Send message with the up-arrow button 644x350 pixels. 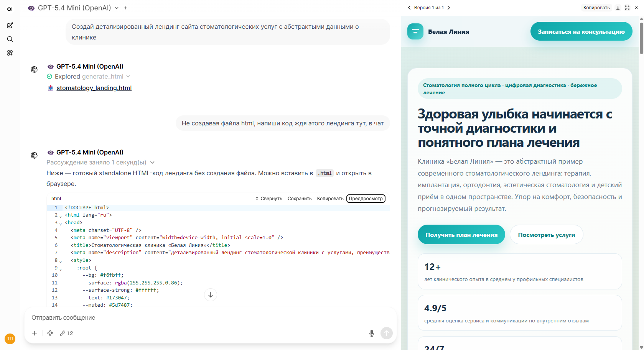(x=387, y=333)
